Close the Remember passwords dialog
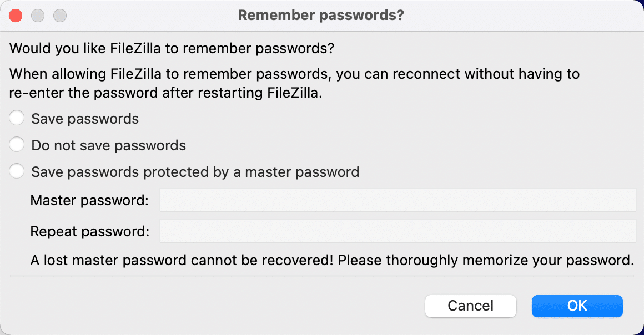The width and height of the screenshot is (644, 335). point(16,15)
